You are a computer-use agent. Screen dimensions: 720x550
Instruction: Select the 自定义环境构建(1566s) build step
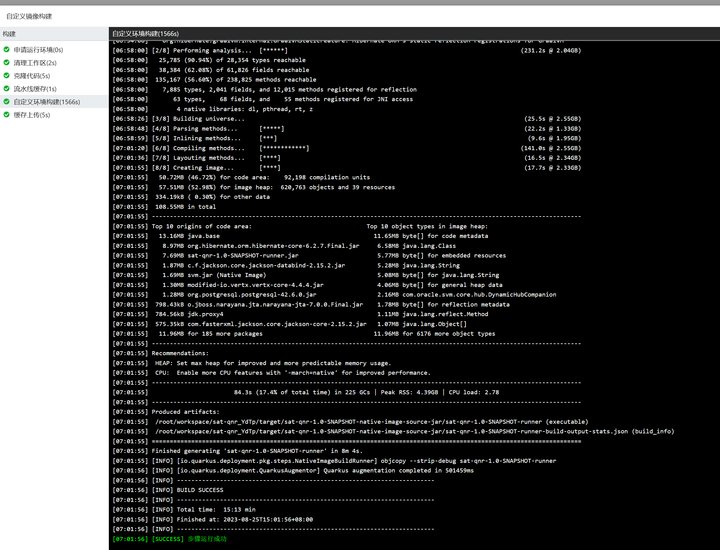click(x=47, y=101)
